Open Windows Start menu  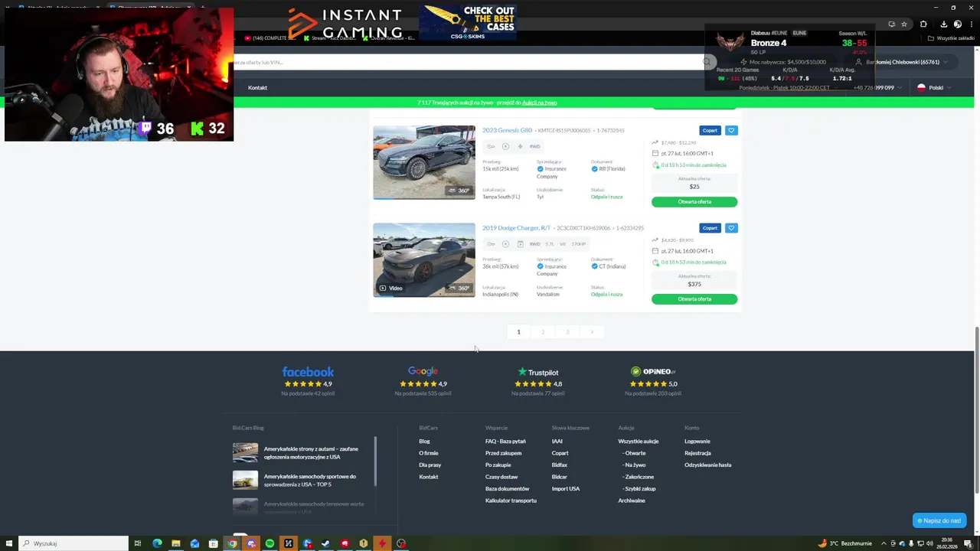click(x=8, y=543)
